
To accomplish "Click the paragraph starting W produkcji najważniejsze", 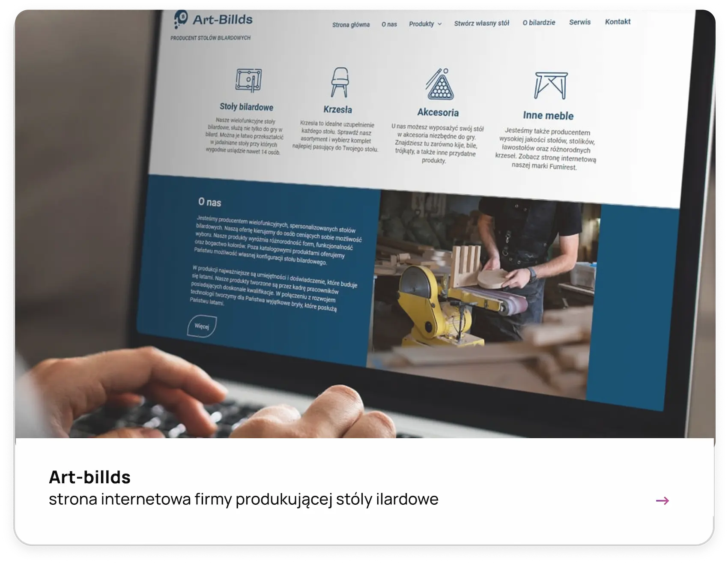I will (274, 288).
